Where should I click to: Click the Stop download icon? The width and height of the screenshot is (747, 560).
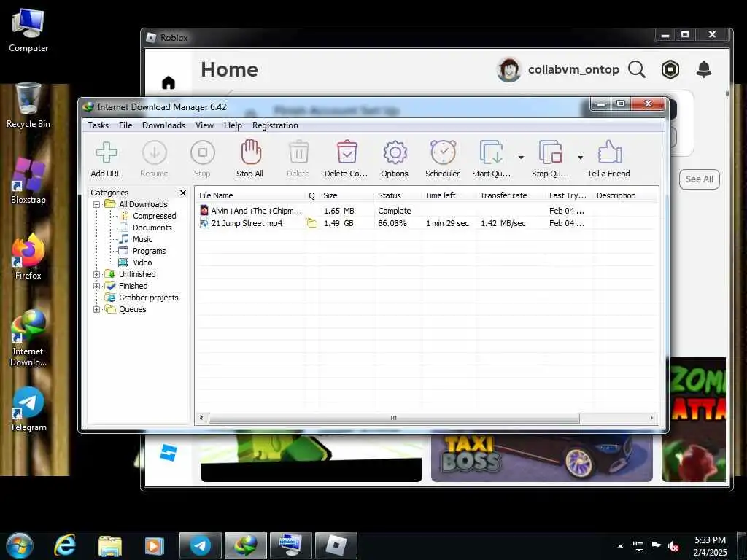203,153
